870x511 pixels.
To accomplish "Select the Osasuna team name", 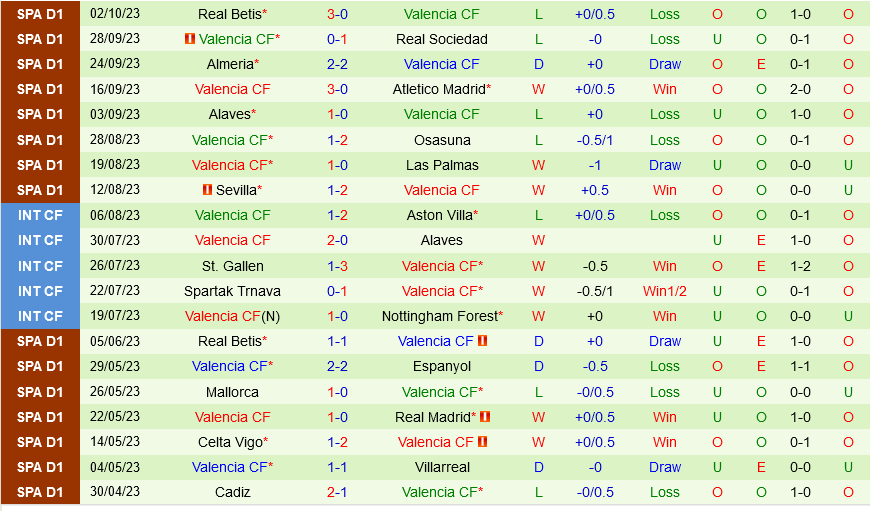I will (442, 140).
